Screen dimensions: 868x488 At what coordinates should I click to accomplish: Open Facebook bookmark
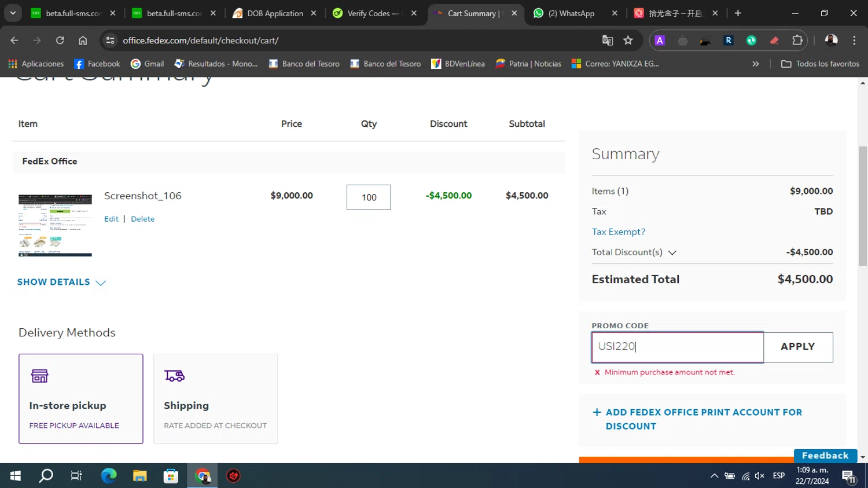pyautogui.click(x=97, y=64)
